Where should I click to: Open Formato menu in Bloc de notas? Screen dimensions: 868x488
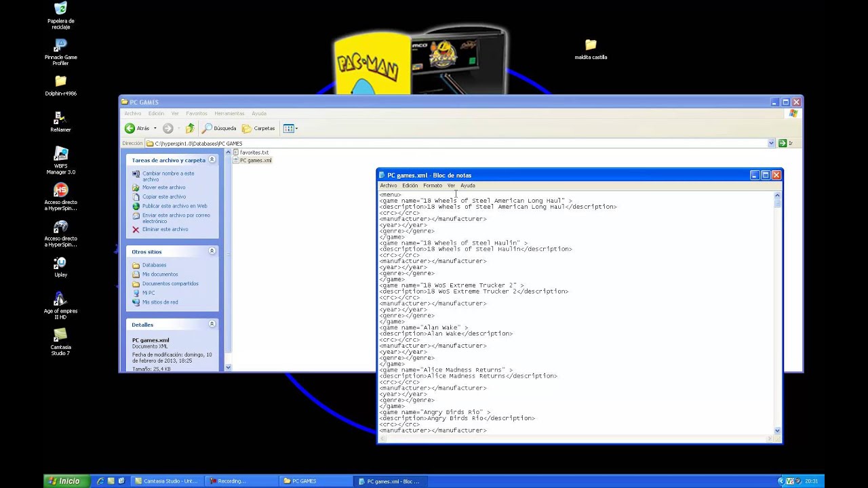432,186
